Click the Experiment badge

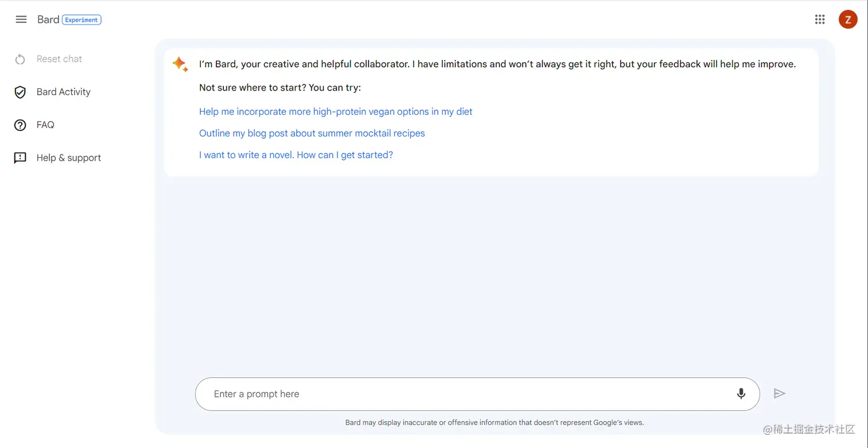point(82,20)
